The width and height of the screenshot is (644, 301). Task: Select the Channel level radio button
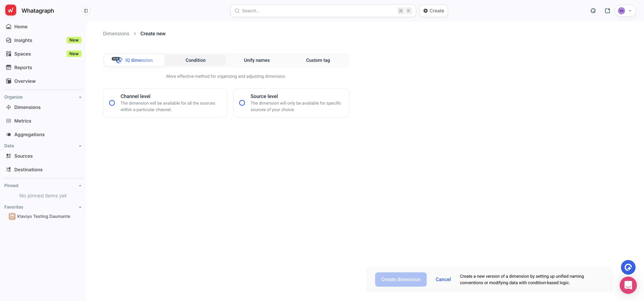(112, 103)
